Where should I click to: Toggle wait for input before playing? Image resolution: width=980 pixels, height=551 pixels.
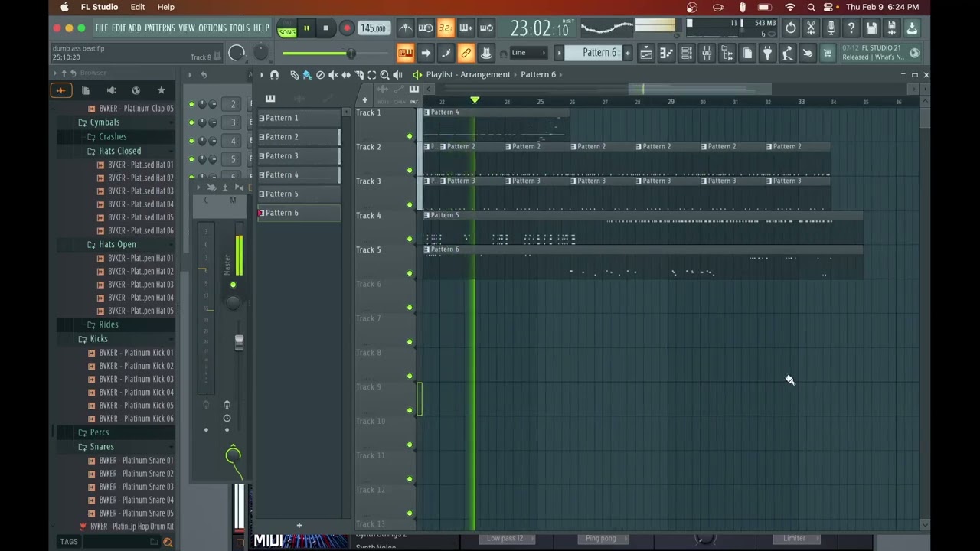(426, 28)
